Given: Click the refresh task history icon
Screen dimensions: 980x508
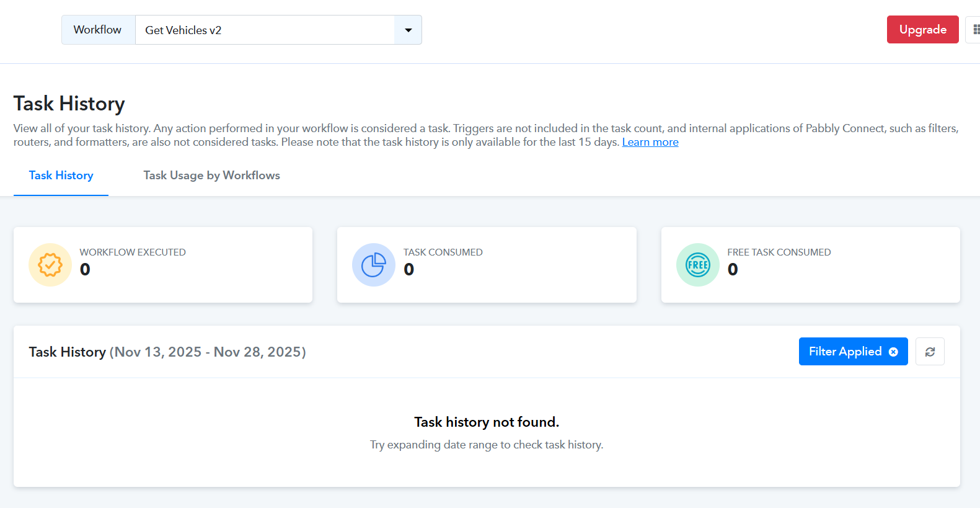Looking at the screenshot, I should pyautogui.click(x=930, y=352).
